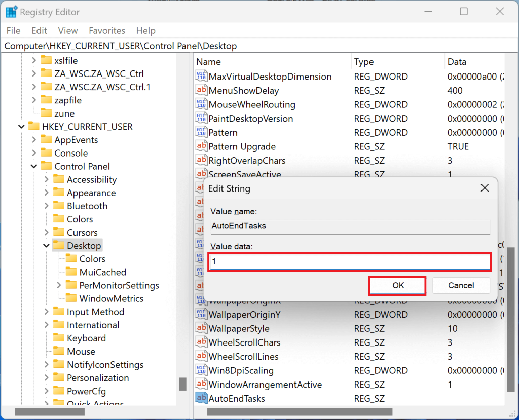Screen dimensions: 519x420
Task: Collapse the Control Panel key chevron
Action: [x=34, y=167]
